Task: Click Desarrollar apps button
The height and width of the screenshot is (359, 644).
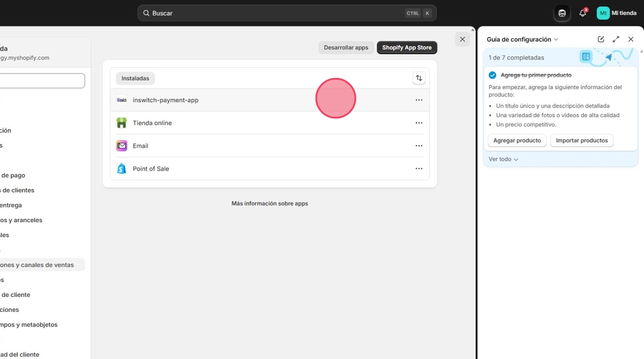Action: (346, 48)
